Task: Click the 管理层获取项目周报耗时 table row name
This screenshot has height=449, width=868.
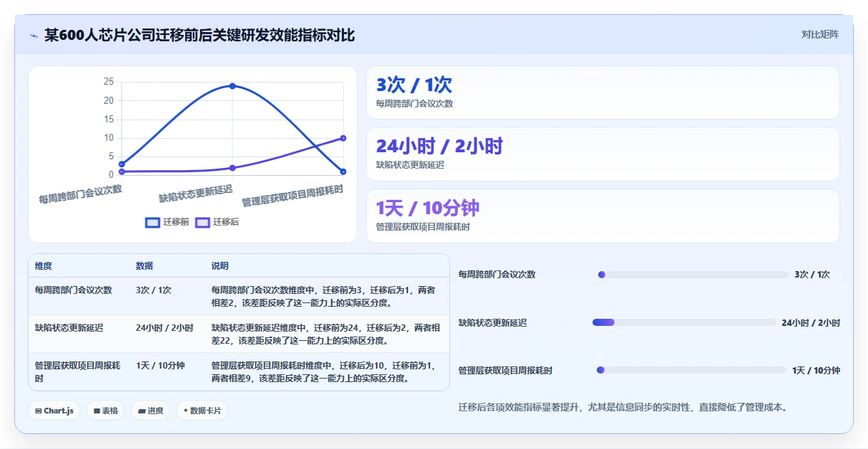Action: (x=78, y=371)
